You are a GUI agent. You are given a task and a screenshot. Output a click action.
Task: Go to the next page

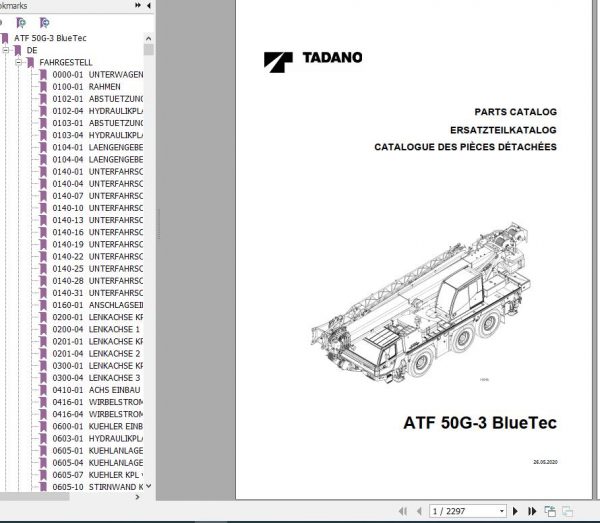515,511
